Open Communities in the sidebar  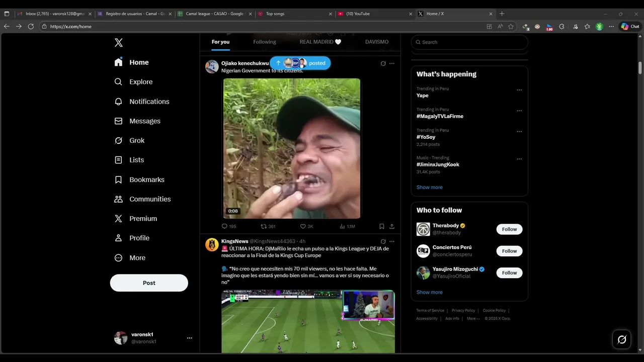(143, 199)
